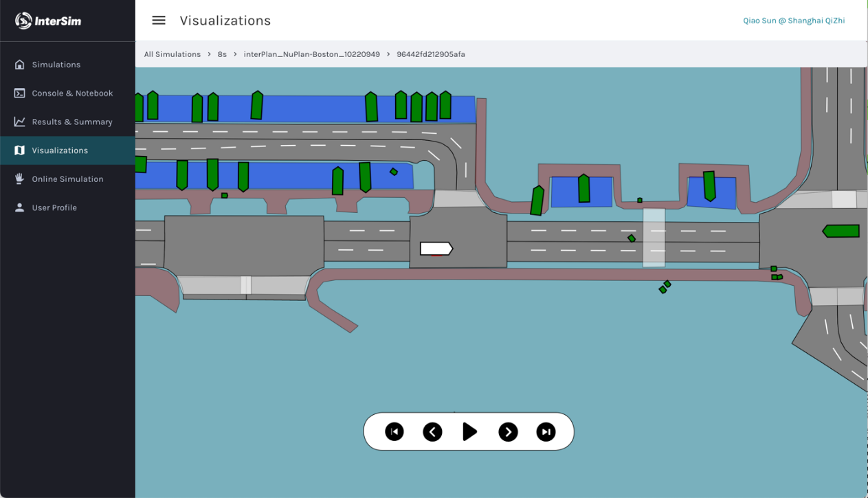Click the User Profile person icon
The height and width of the screenshot is (498, 868).
19,207
